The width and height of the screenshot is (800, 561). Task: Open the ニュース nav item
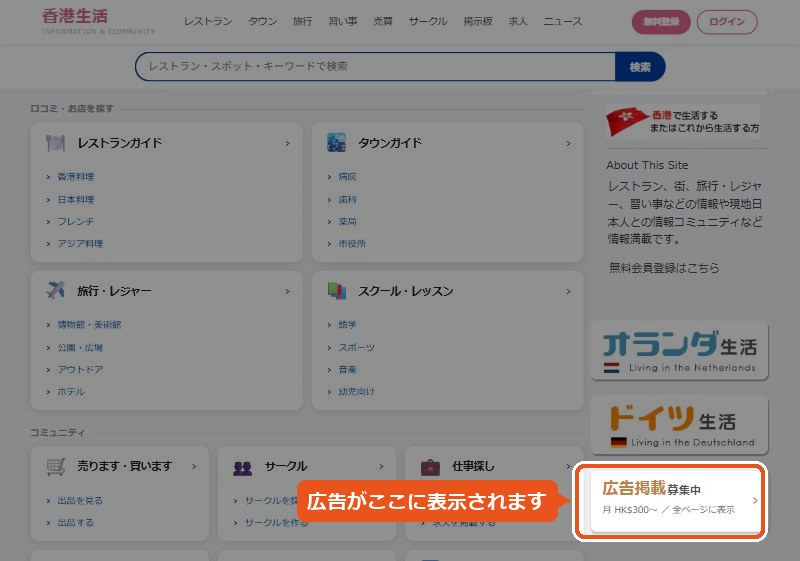click(562, 21)
